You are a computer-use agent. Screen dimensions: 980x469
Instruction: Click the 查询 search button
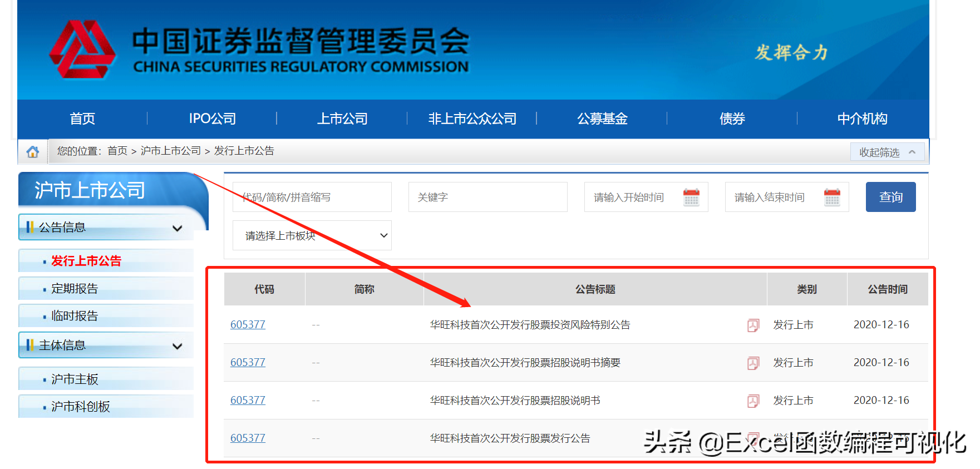point(890,197)
